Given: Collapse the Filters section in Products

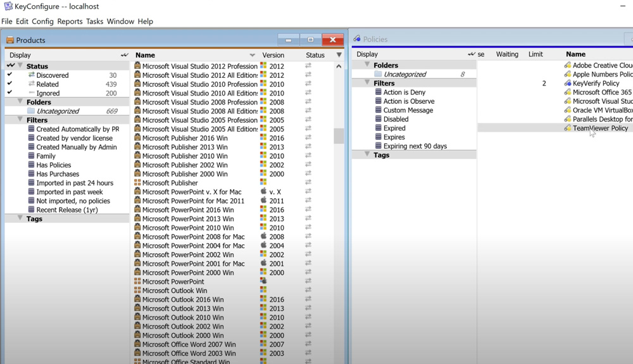Looking at the screenshot, I should 20,120.
